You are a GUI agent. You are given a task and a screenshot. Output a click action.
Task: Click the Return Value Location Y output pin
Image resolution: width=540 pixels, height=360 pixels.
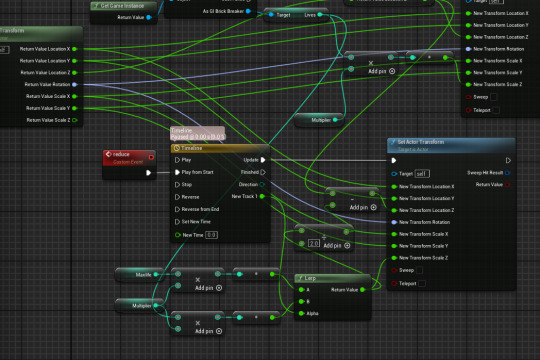pyautogui.click(x=74, y=61)
